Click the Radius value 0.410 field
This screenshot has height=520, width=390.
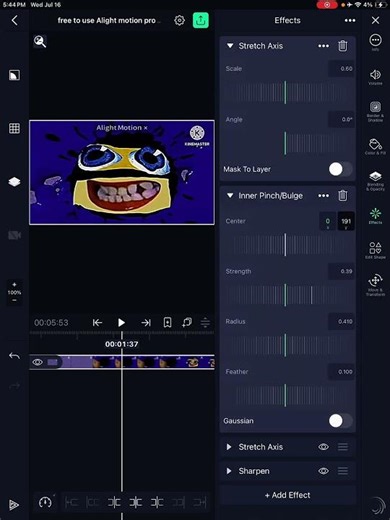coord(341,321)
